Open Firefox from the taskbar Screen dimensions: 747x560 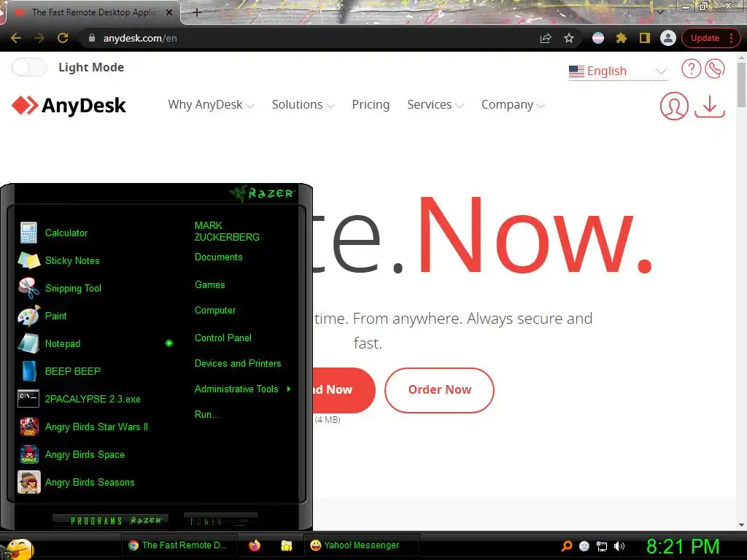pyautogui.click(x=255, y=545)
